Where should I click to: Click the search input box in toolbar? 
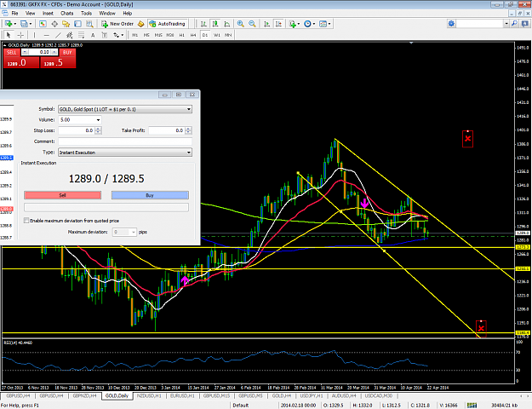point(480,24)
